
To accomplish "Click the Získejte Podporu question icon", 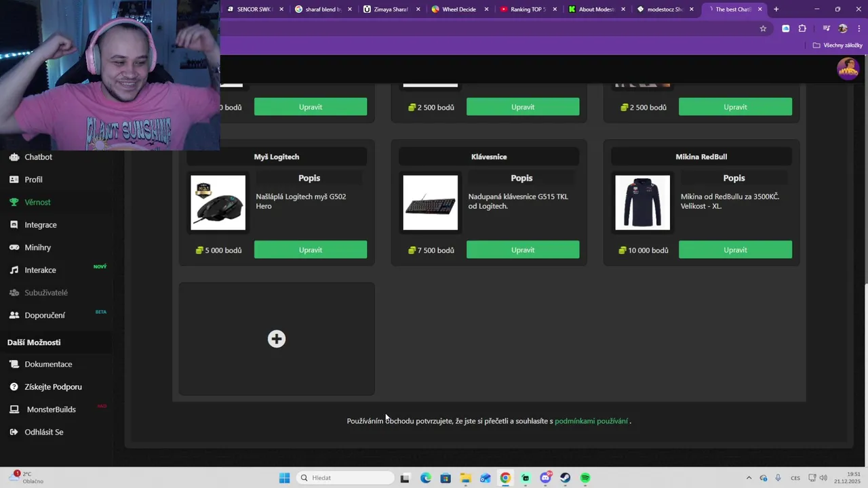I will tap(14, 387).
